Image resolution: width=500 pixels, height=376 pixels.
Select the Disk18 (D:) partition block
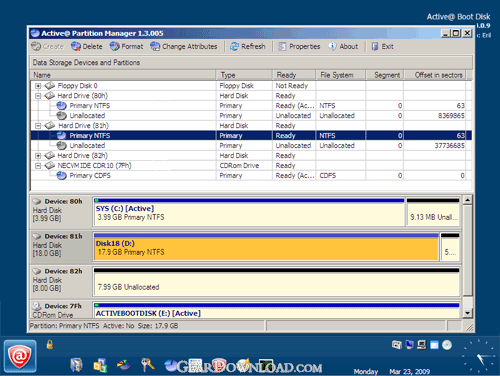coord(266,247)
